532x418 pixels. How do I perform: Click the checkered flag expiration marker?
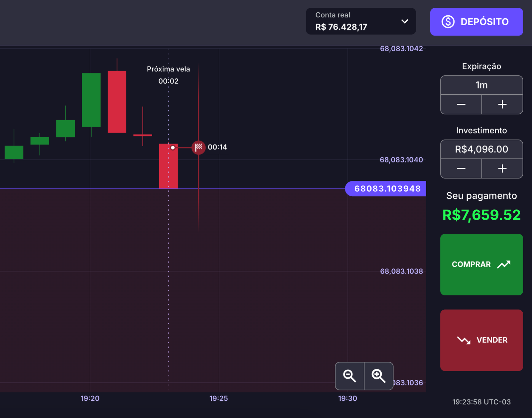point(199,147)
